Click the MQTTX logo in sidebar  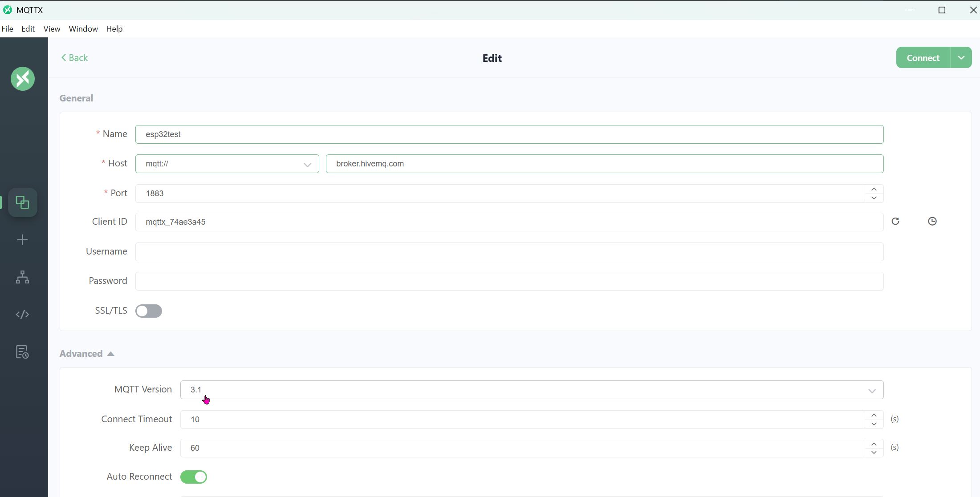click(23, 79)
